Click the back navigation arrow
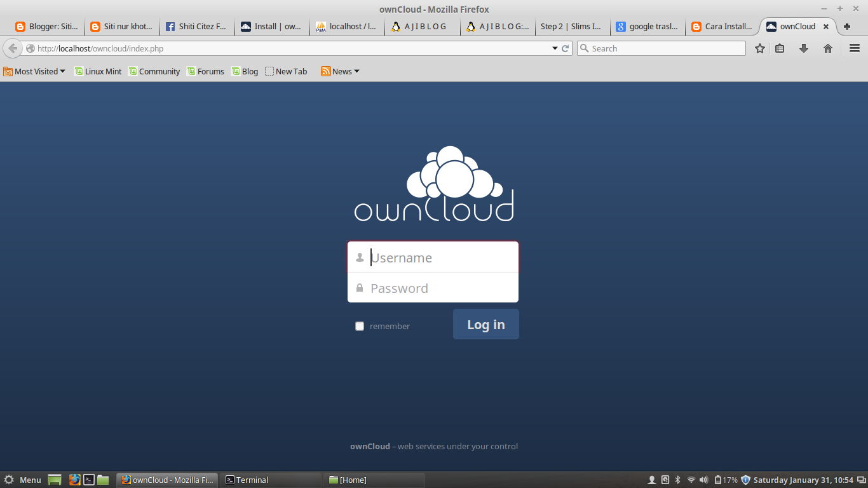The image size is (868, 488). [x=12, y=48]
